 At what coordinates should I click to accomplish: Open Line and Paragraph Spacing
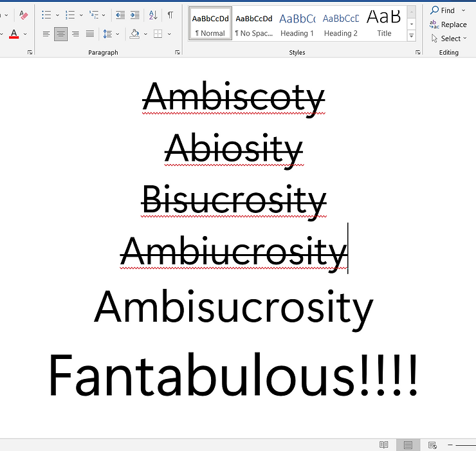[107, 33]
